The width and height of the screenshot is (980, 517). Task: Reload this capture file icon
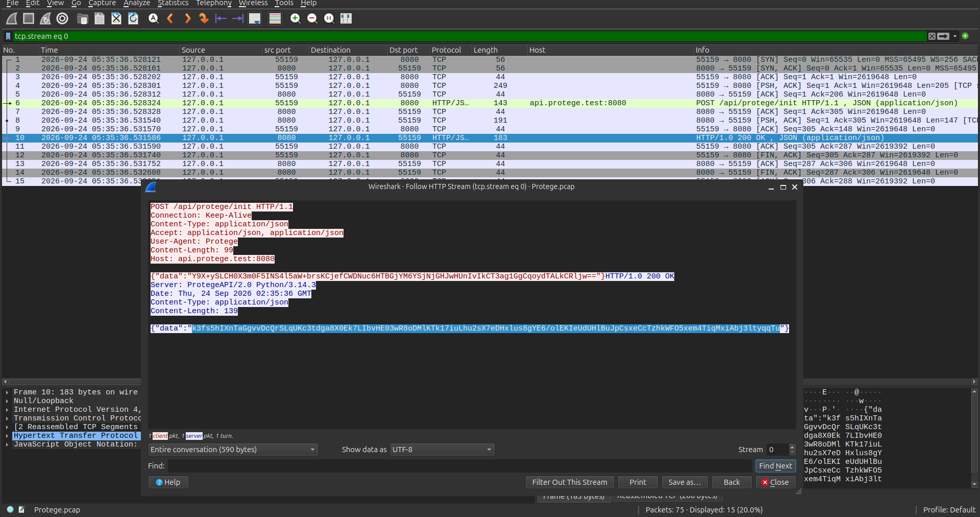coord(133,19)
